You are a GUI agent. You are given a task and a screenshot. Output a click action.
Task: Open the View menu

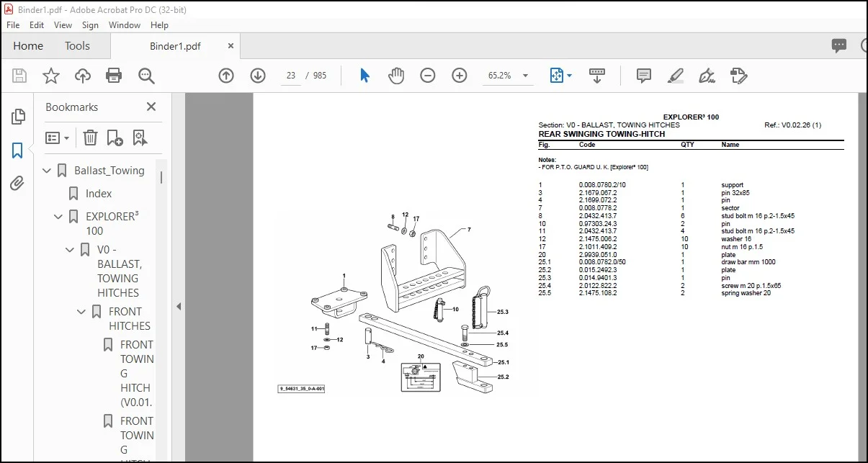(x=63, y=24)
